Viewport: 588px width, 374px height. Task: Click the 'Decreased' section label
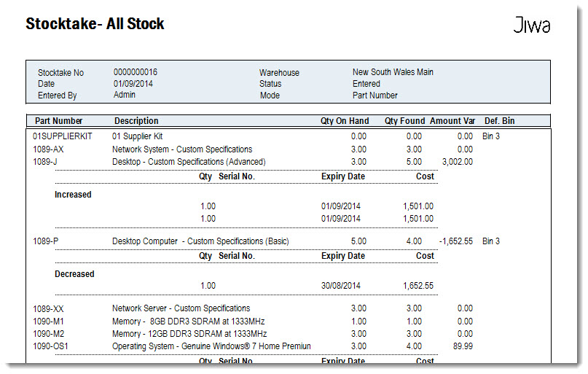[74, 274]
